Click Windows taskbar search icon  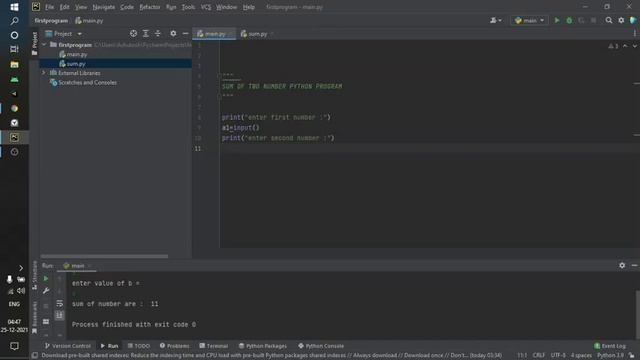tap(14, 21)
